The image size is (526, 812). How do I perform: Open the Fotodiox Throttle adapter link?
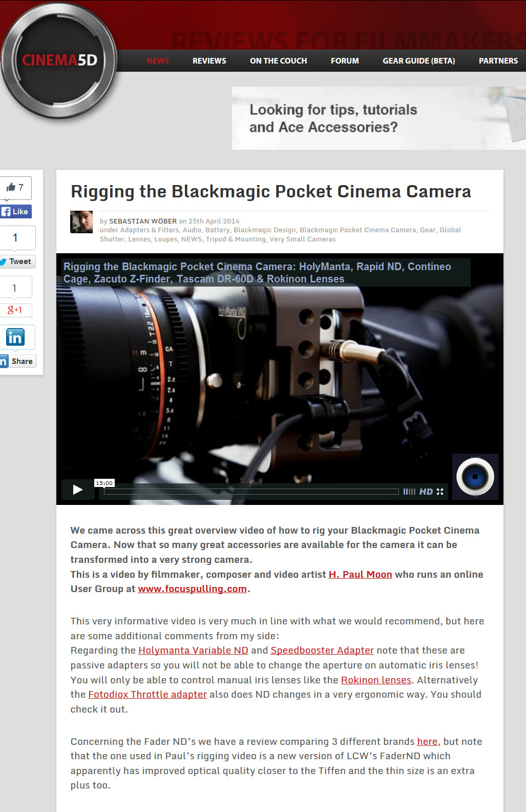point(148,695)
